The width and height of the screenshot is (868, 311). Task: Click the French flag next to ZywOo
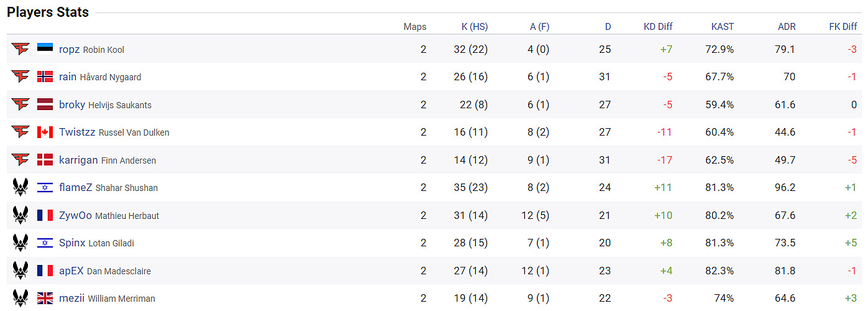coord(45,215)
